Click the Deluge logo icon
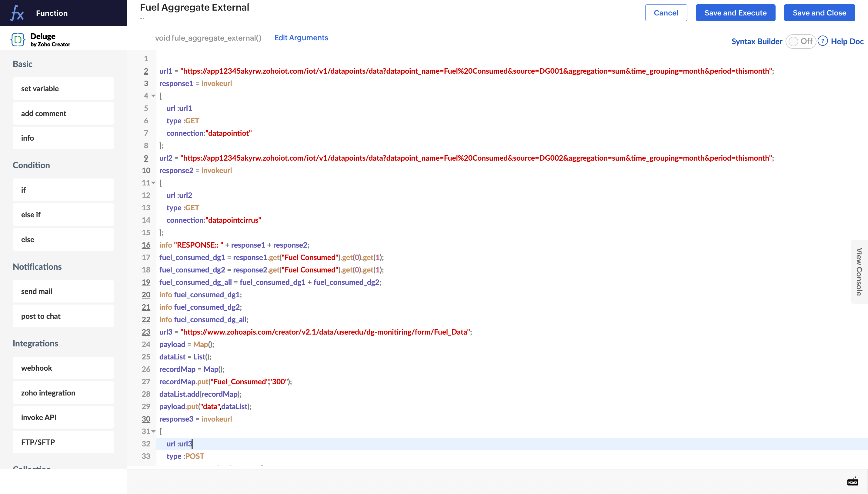868x494 pixels. [18, 40]
